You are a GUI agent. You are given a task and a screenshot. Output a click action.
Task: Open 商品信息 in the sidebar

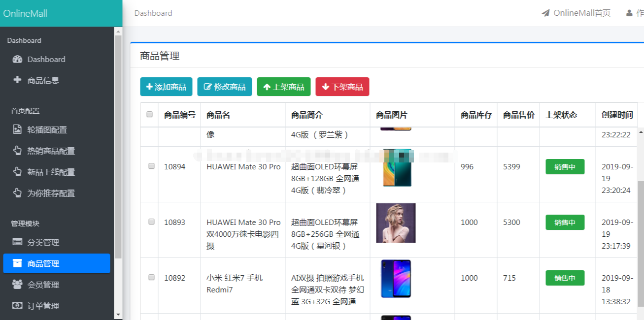[57, 80]
